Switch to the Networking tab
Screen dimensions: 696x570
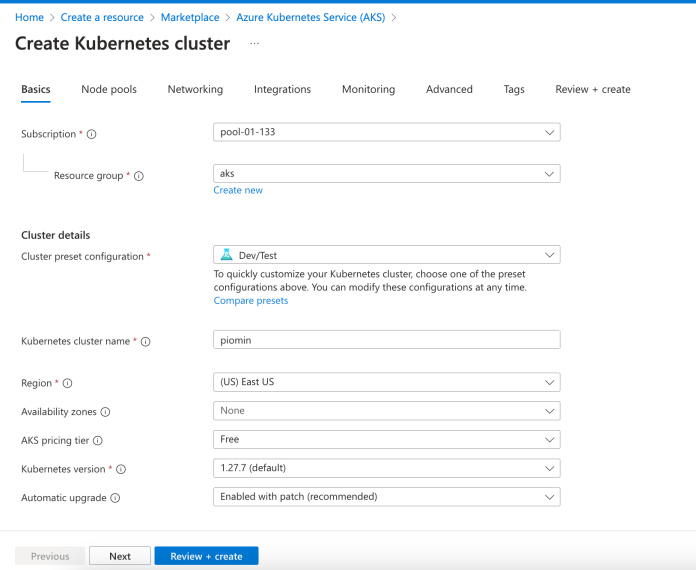(x=195, y=89)
